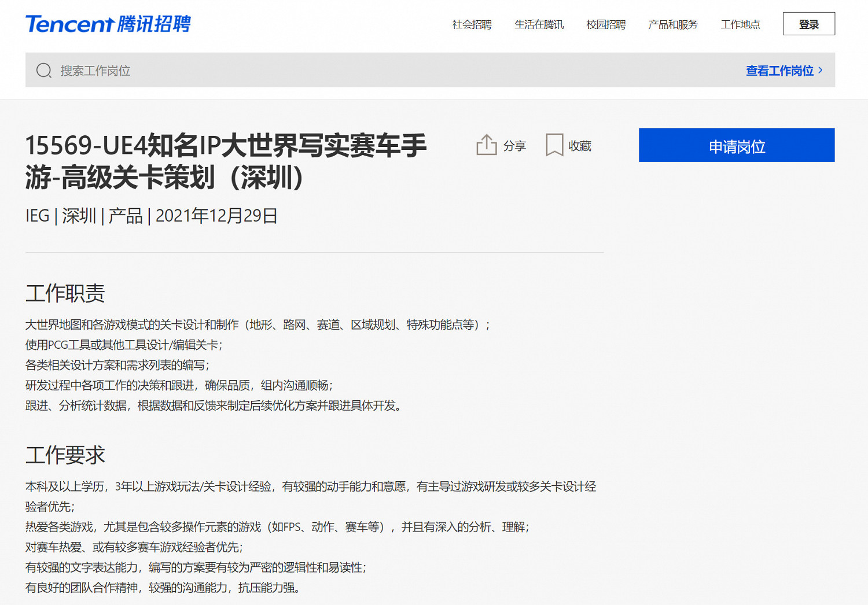Open the 校园招聘 menu
The width and height of the screenshot is (868, 605).
tap(606, 24)
